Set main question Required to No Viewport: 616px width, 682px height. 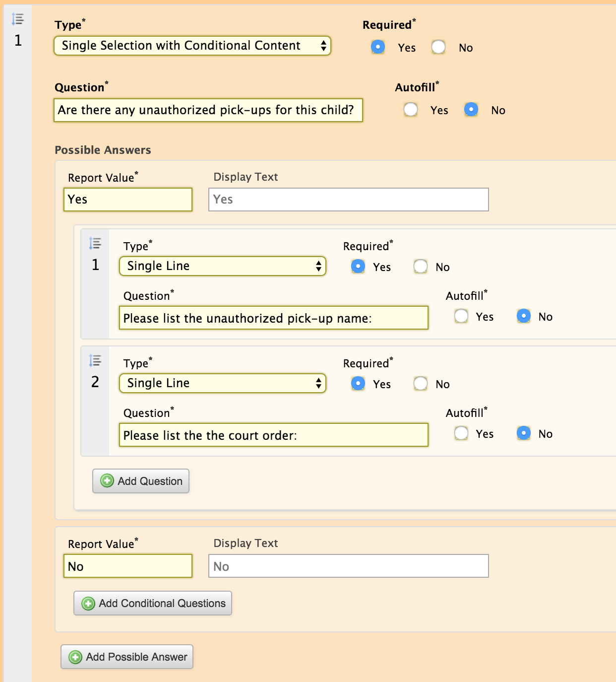pyautogui.click(x=438, y=47)
